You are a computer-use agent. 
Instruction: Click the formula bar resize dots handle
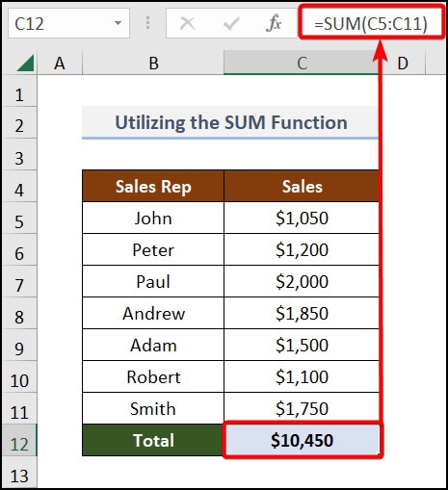pyautogui.click(x=147, y=23)
